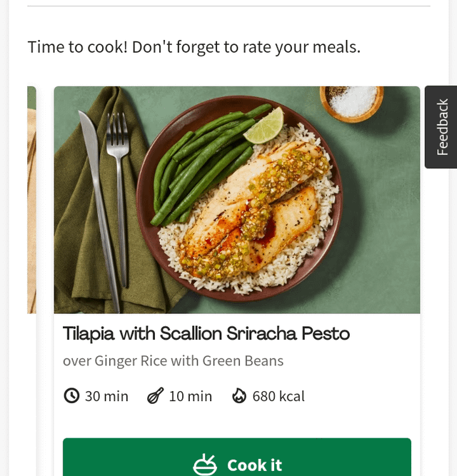457x476 pixels.
Task: Click the knife in the recipe photo
Action: coord(98,207)
